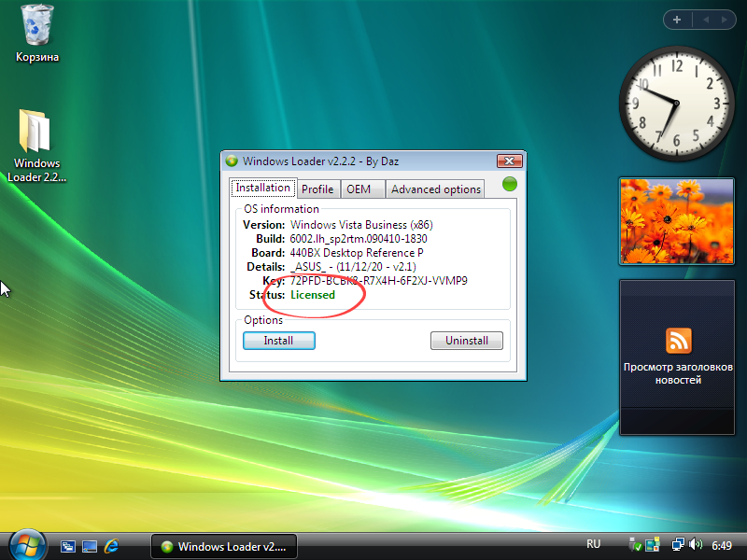Viewport: 747px width, 560px height.
Task: Click 440BX Desktop Reference P board text
Action: point(357,253)
